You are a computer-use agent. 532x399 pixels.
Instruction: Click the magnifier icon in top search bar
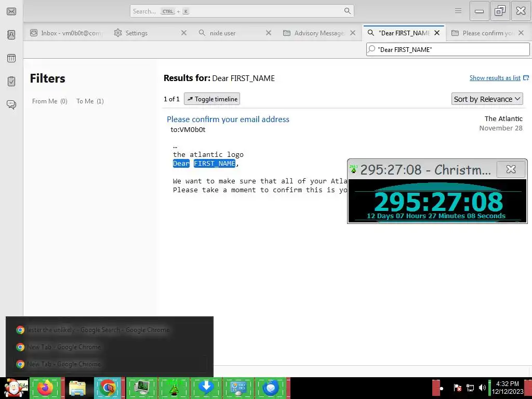point(347,11)
